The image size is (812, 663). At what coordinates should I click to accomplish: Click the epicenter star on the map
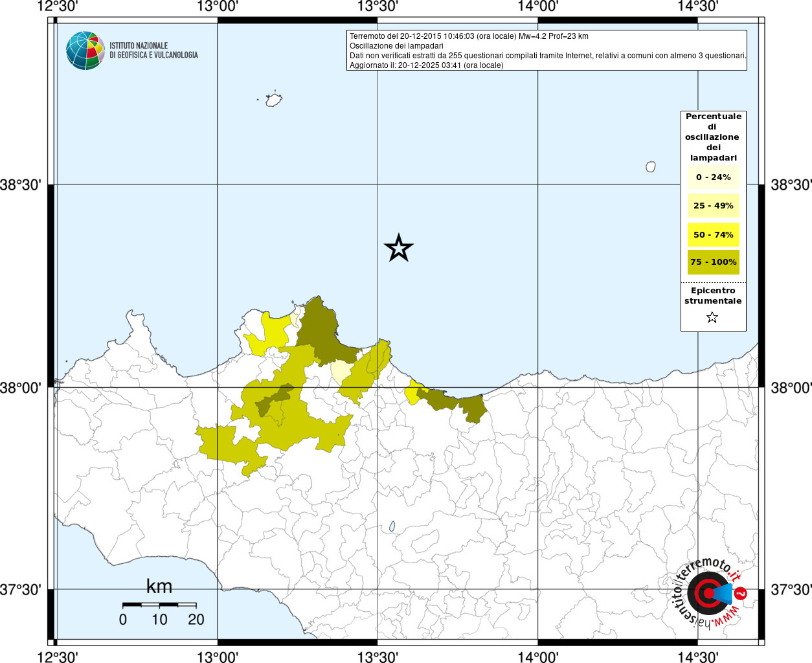click(398, 248)
